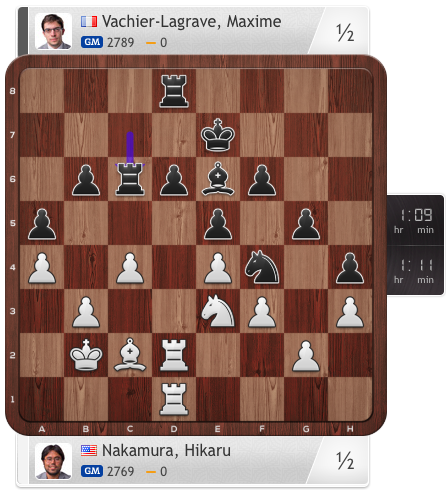Click the white king on b2
The image size is (446, 502).
[x=86, y=355]
